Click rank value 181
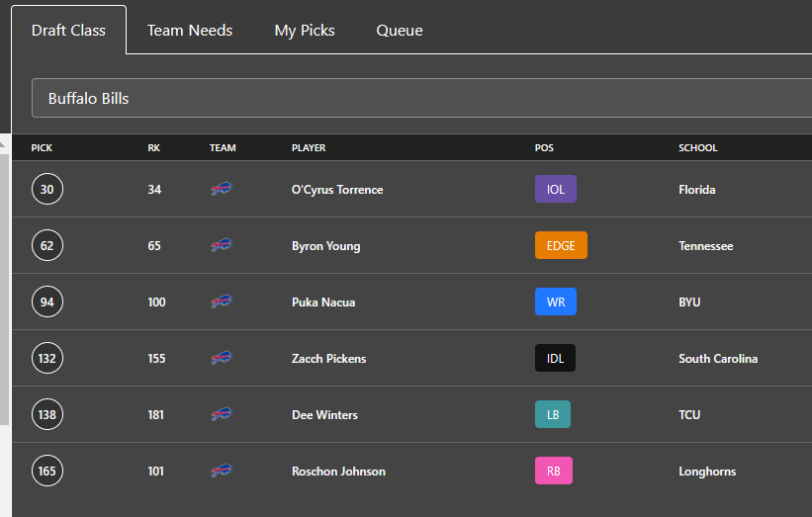The image size is (812, 517). 155,415
